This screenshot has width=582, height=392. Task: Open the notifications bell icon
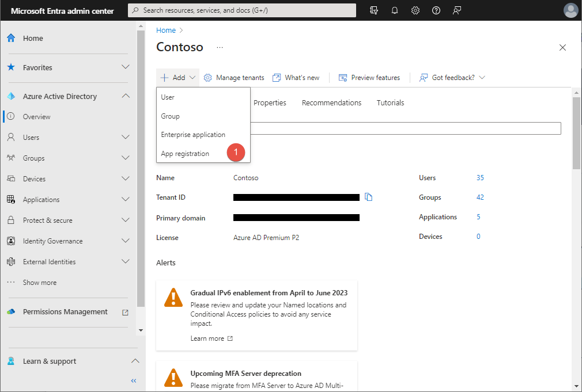(395, 10)
